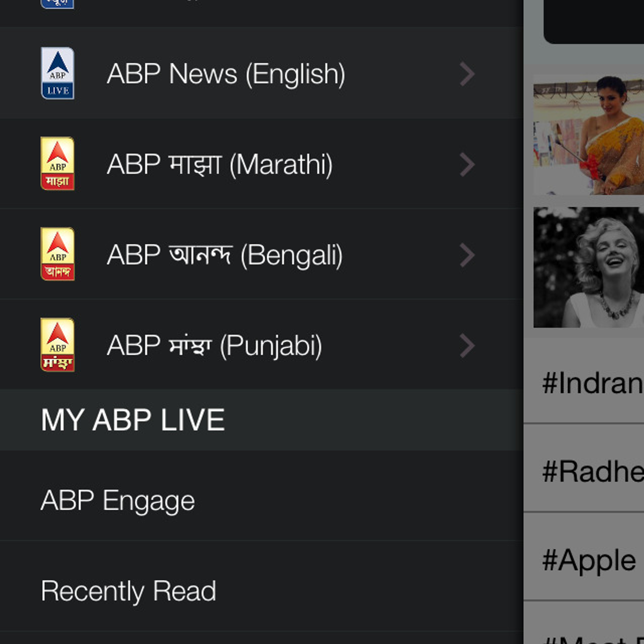Tap the ABP Majha Marathi channel logo
This screenshot has width=644, height=644.
[57, 164]
